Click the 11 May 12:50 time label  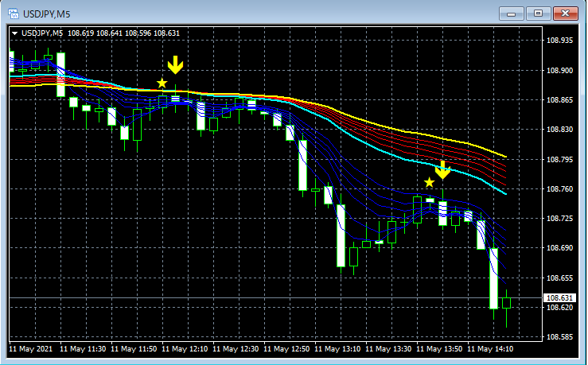287,349
